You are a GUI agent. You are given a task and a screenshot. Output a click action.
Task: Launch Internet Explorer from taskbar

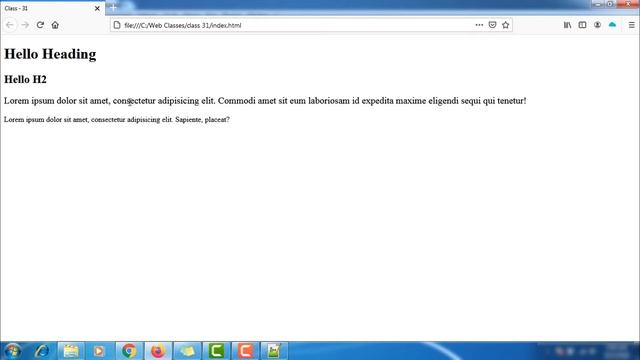[x=42, y=351]
